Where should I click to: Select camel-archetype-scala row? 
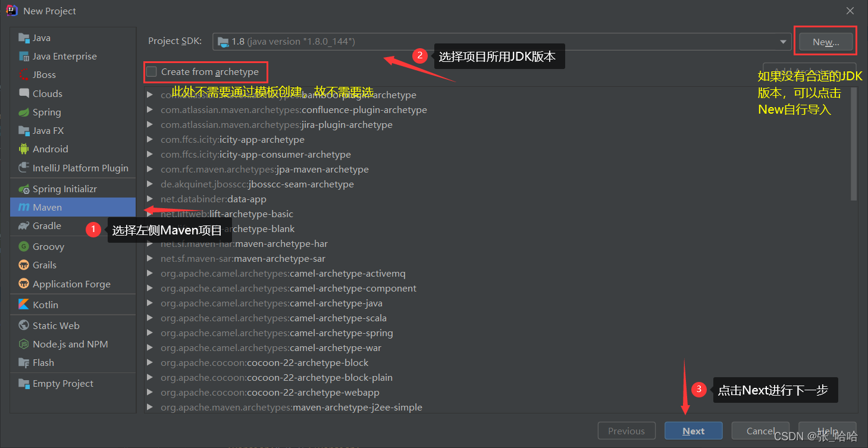pyautogui.click(x=499, y=318)
